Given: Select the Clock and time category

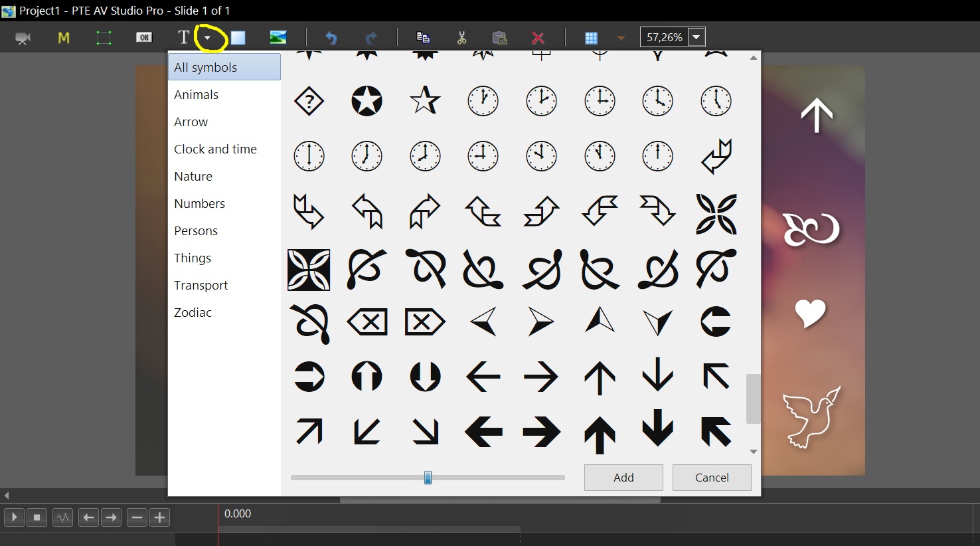Looking at the screenshot, I should click(215, 149).
